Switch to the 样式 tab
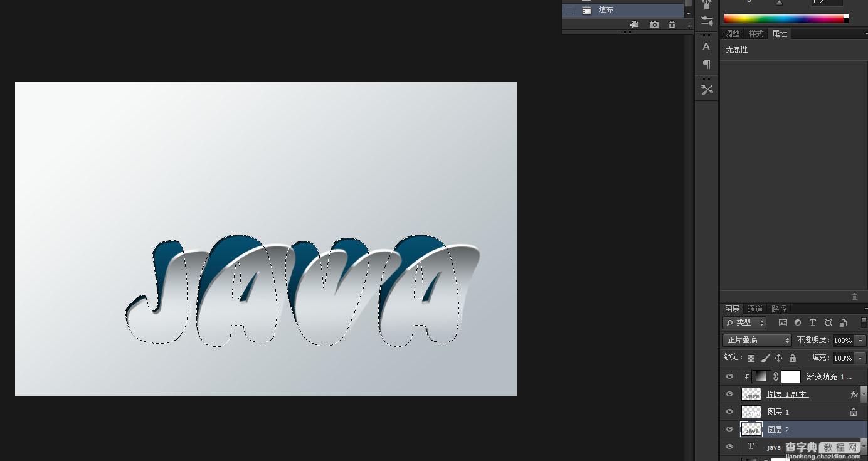 [756, 34]
